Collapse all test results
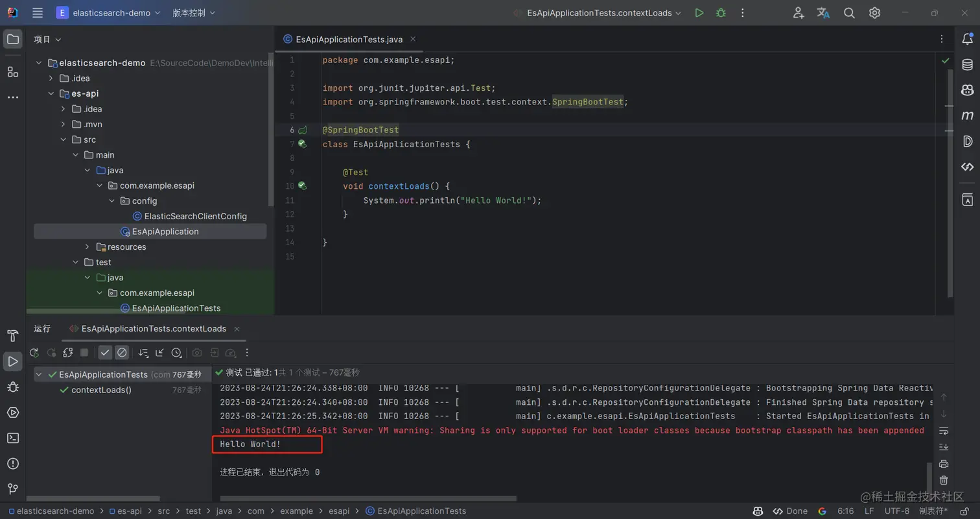This screenshot has height=519, width=980. coord(159,353)
